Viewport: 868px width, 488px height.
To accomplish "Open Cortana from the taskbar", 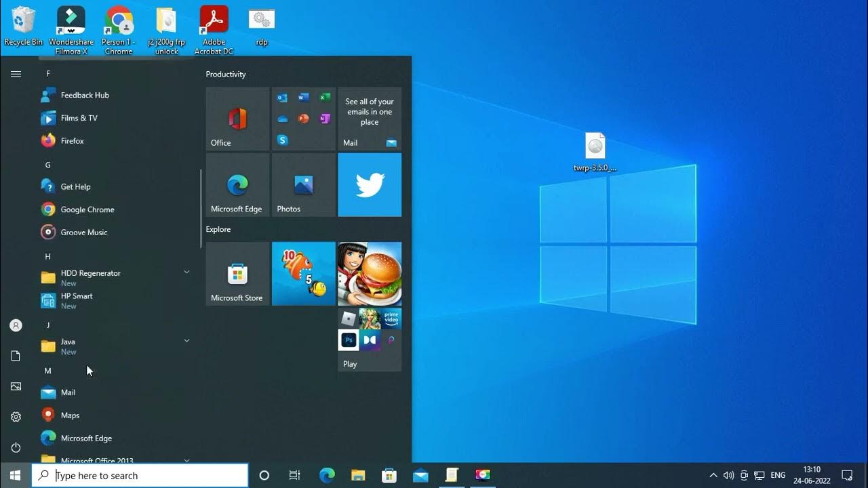I will pyautogui.click(x=264, y=475).
